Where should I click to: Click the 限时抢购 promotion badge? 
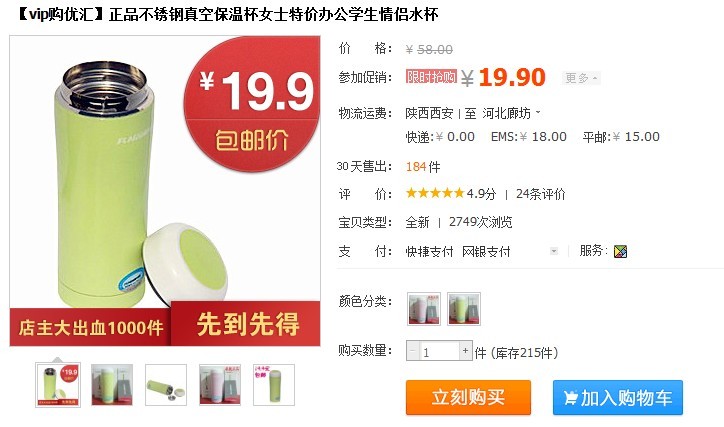pyautogui.click(x=431, y=77)
